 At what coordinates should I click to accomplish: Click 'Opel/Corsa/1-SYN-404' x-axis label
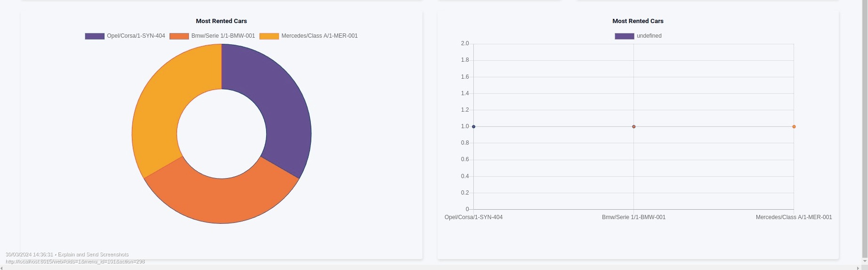point(474,217)
